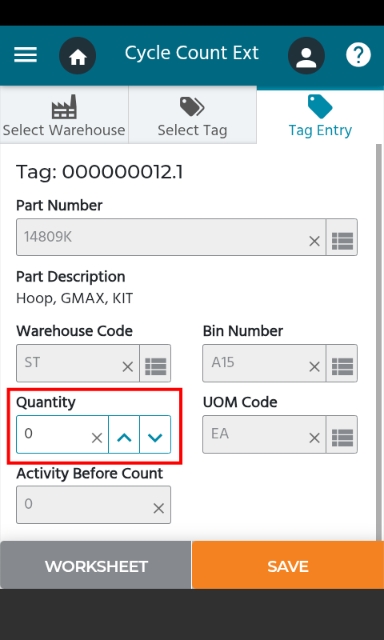Go to the home screen icon

coord(78,56)
